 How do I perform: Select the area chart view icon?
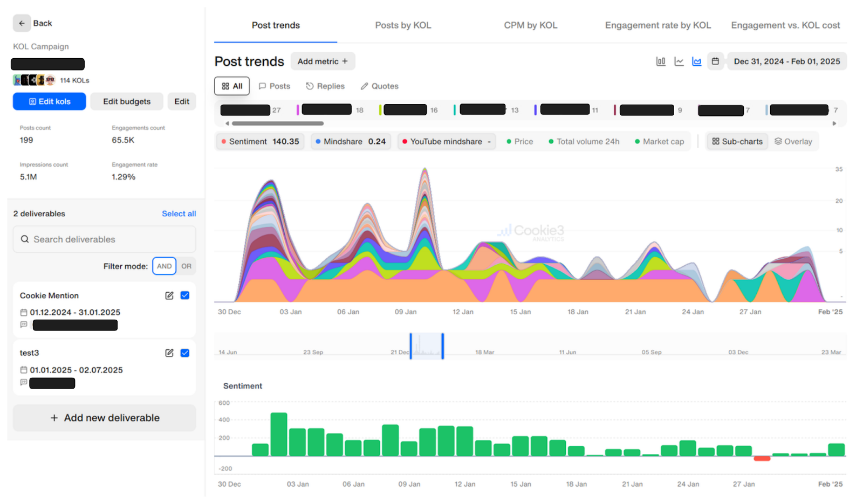pos(697,61)
